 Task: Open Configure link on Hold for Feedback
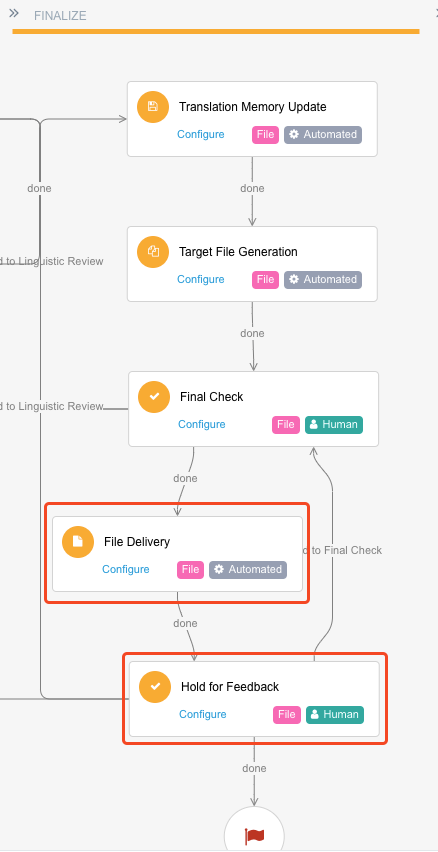click(203, 715)
